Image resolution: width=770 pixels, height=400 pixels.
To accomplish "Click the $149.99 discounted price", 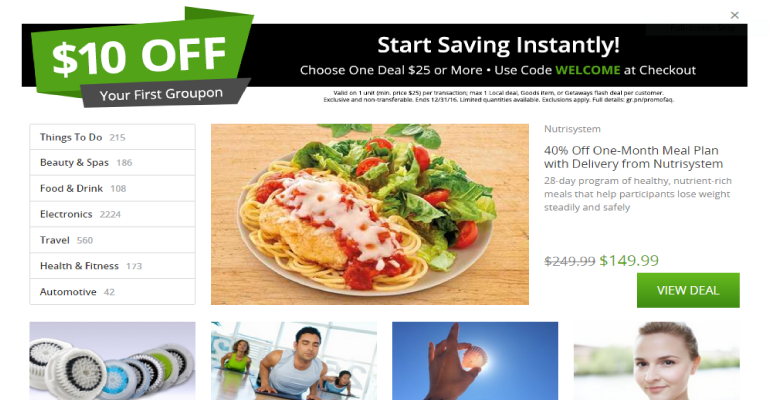I will click(x=629, y=260).
